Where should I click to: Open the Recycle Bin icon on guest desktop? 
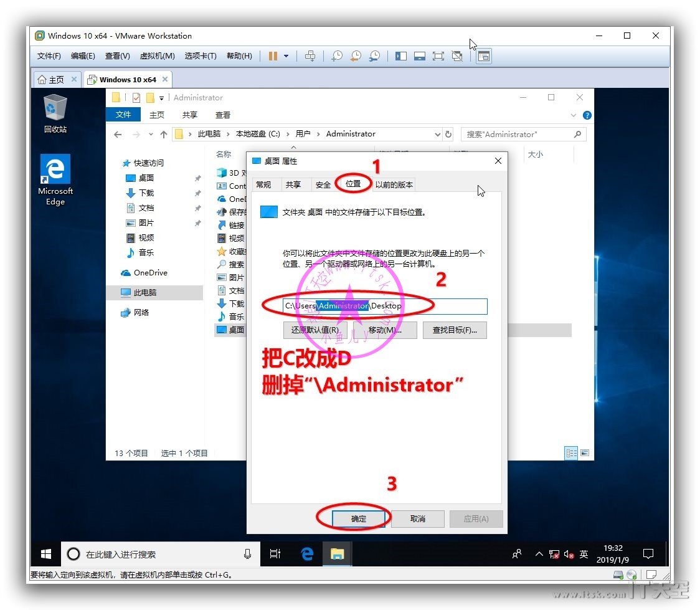[55, 113]
